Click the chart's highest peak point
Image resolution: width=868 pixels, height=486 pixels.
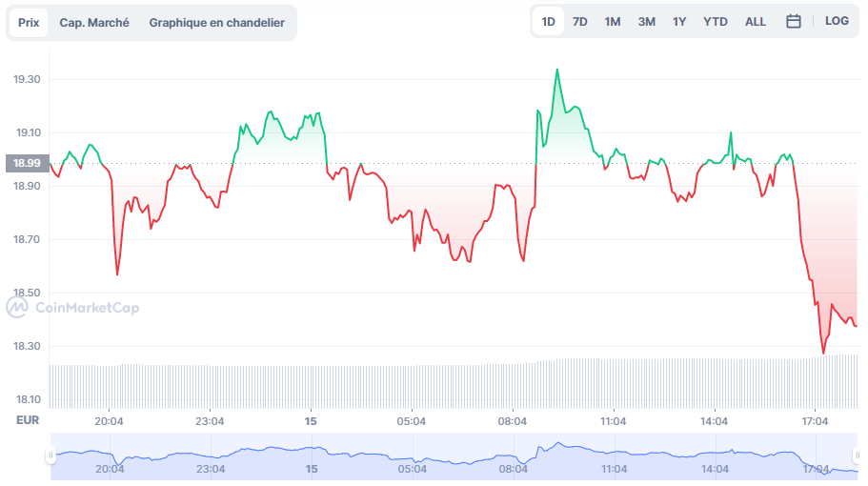(x=556, y=70)
